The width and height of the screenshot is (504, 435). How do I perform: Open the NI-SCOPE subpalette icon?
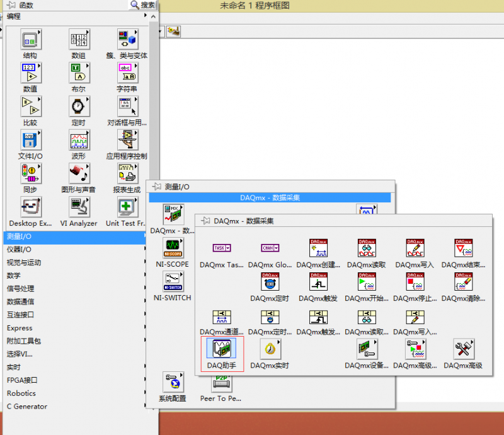click(173, 248)
